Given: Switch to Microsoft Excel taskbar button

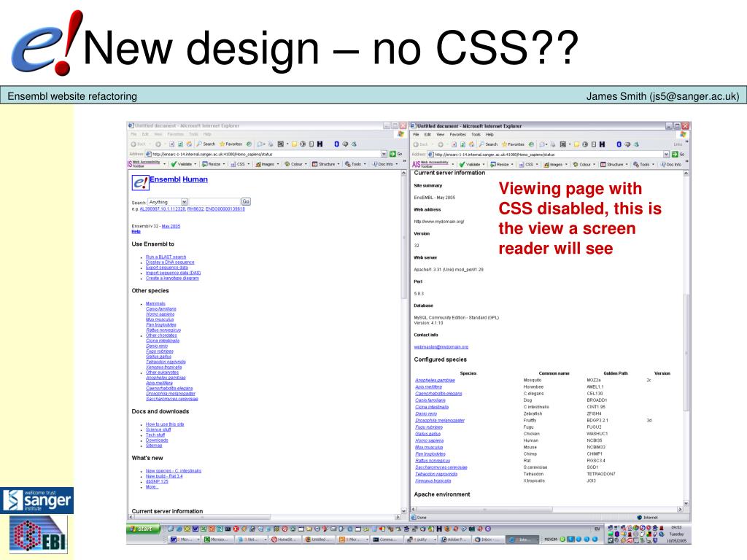Looking at the screenshot, I should [217, 540].
